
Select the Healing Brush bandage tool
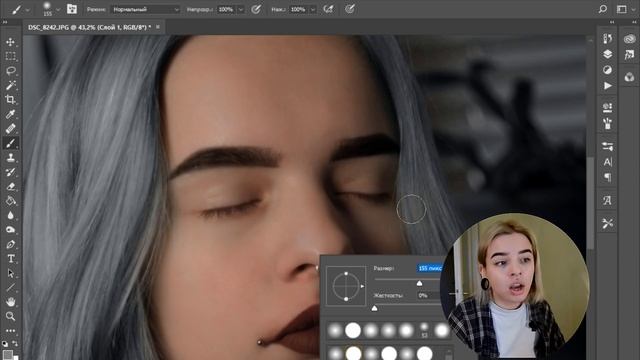click(x=11, y=129)
